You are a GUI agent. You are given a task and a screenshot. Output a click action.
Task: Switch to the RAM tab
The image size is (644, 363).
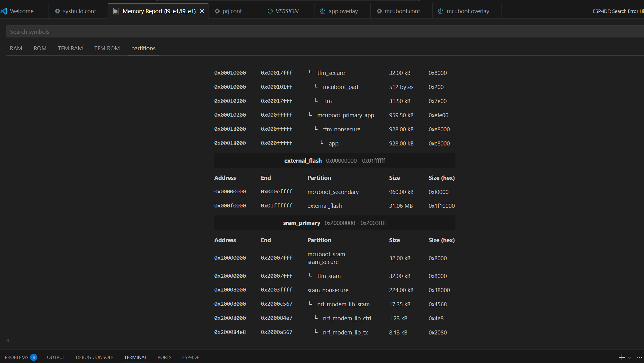(x=16, y=48)
